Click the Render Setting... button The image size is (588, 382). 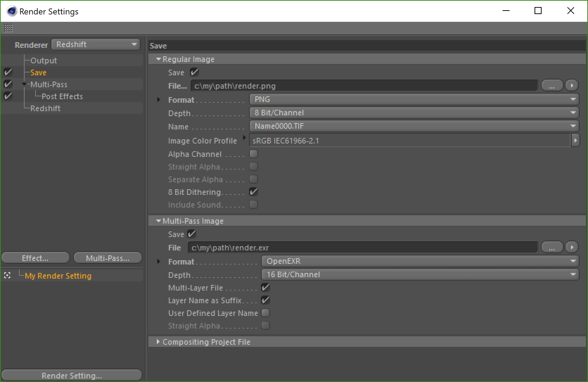72,375
